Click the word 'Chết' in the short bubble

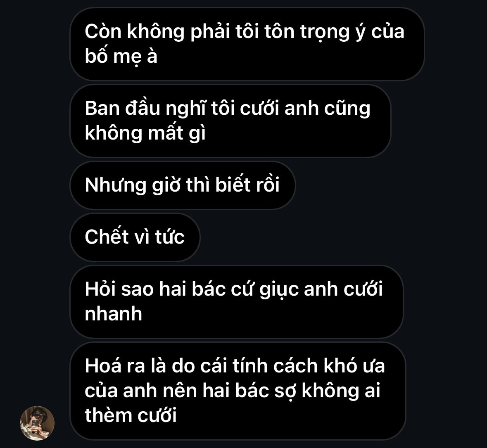pos(107,237)
